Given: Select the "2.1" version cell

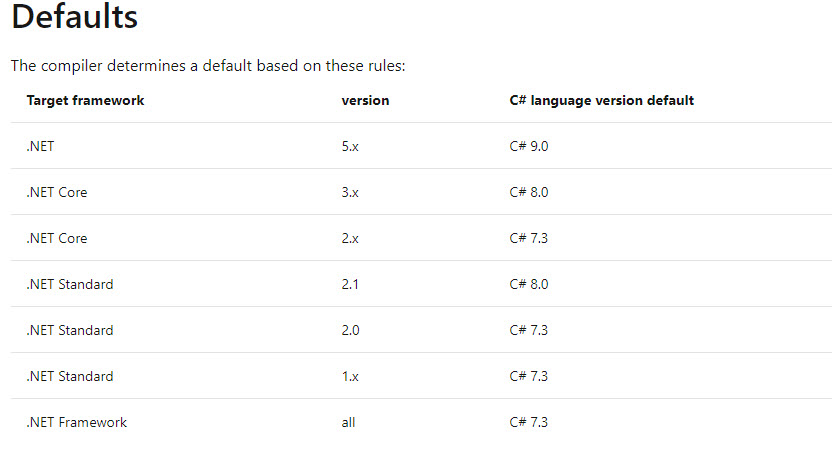Looking at the screenshot, I should pyautogui.click(x=352, y=284).
